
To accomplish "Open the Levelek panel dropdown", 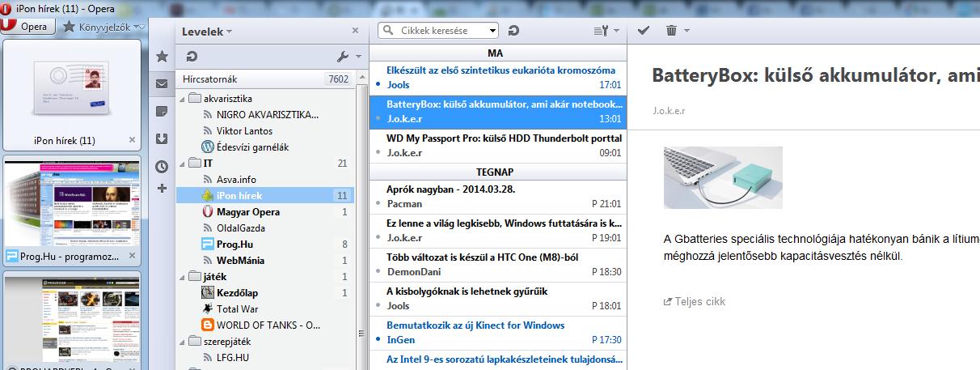I will [x=207, y=32].
